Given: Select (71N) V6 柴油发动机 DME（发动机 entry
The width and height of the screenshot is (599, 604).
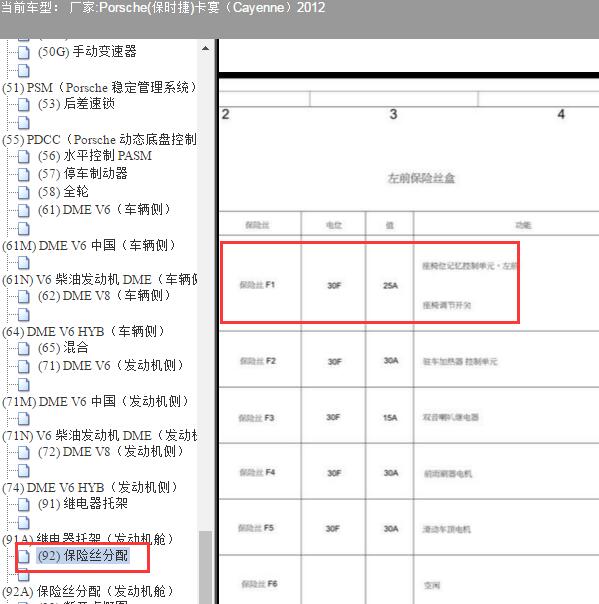Looking at the screenshot, I should 99,436.
